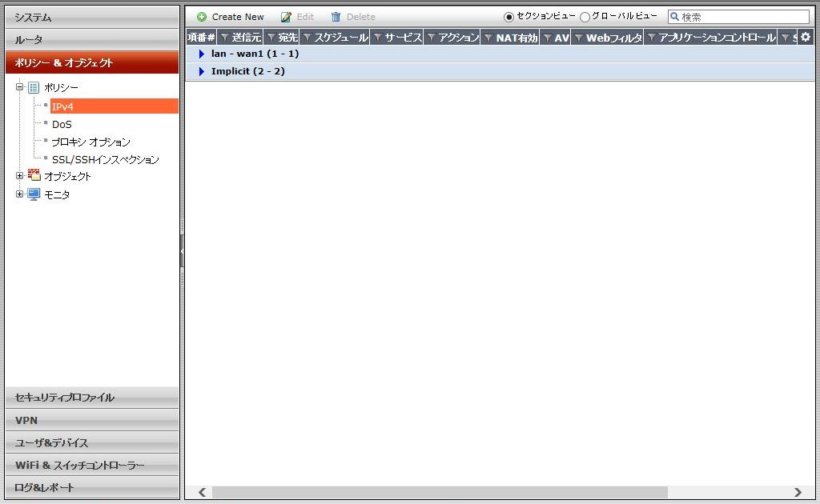
Task: Collapse the ポリシー tree node
Action: [20, 87]
